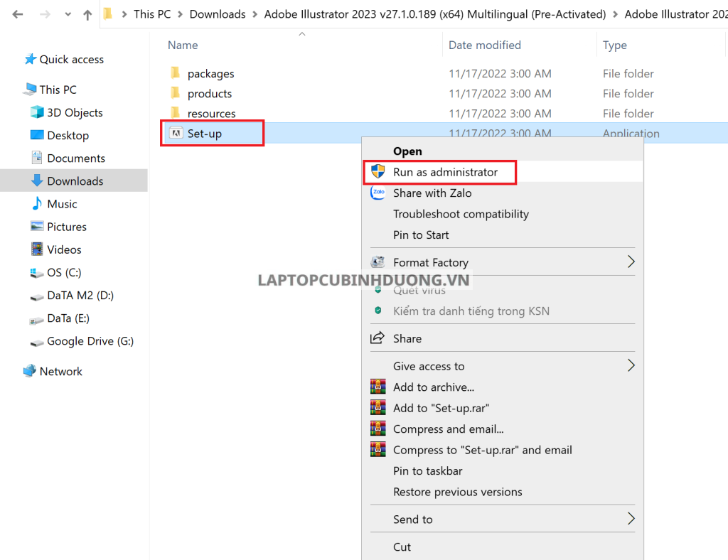Open the Format Factory submenu
The image size is (728, 560).
(x=431, y=263)
